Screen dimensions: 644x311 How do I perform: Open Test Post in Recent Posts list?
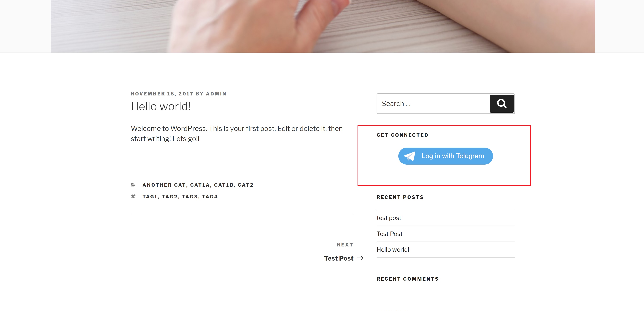click(x=389, y=234)
